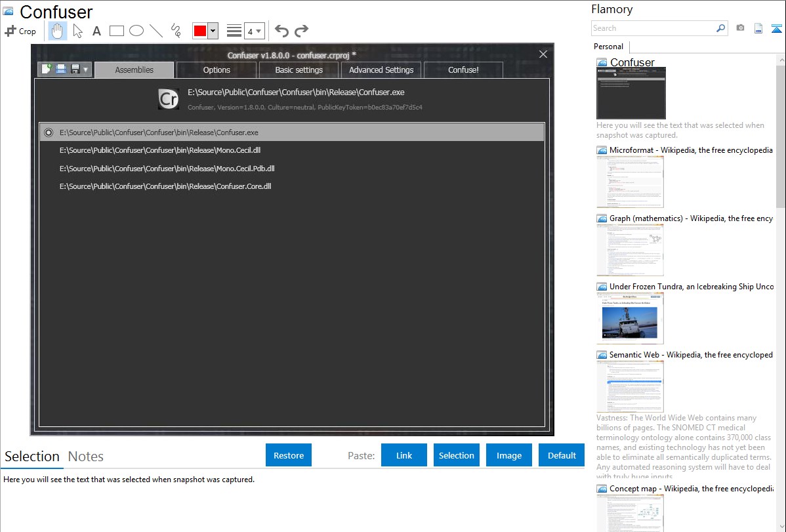
Task: Select the freehand squiggle drawing tool
Action: pos(176,31)
